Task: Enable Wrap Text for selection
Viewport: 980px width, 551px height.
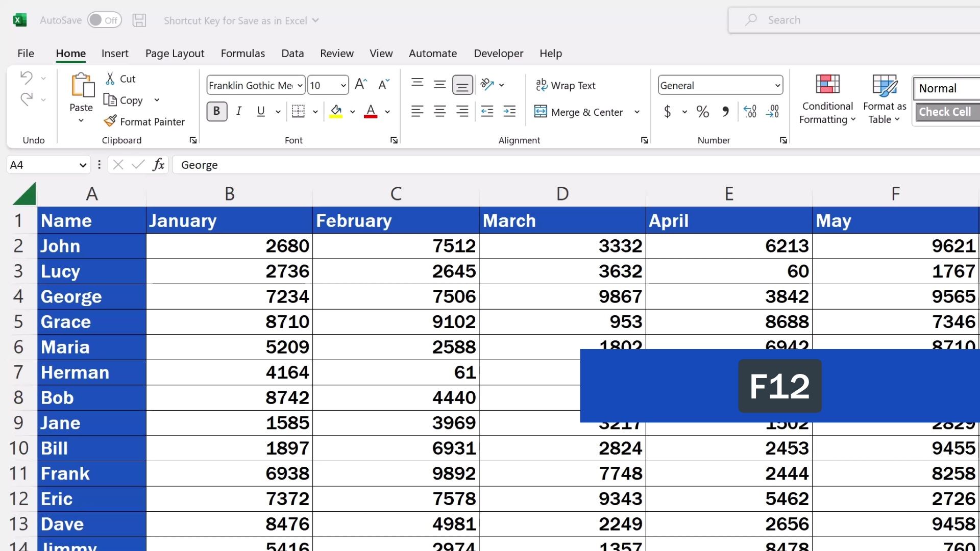Action: point(566,85)
